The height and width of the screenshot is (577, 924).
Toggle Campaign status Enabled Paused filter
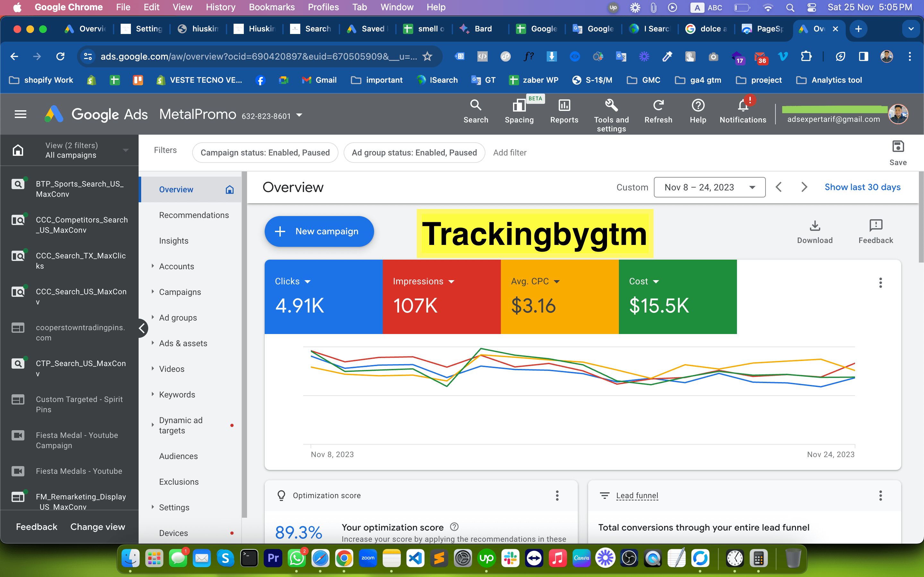265,152
